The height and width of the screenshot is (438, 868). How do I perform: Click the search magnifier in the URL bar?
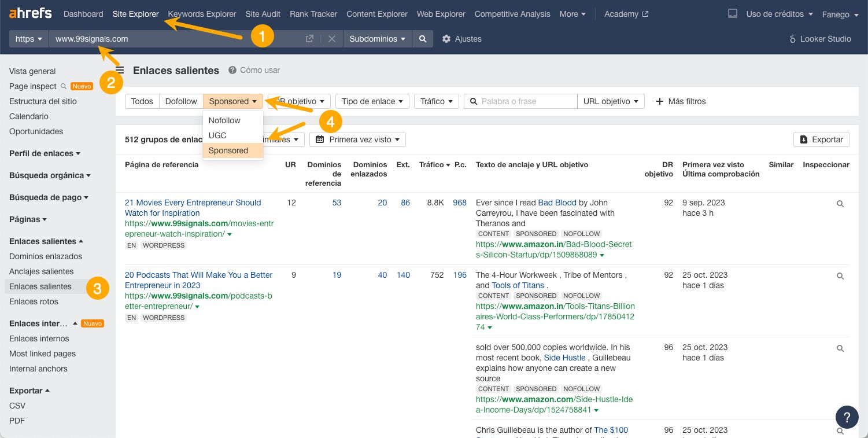coord(423,39)
